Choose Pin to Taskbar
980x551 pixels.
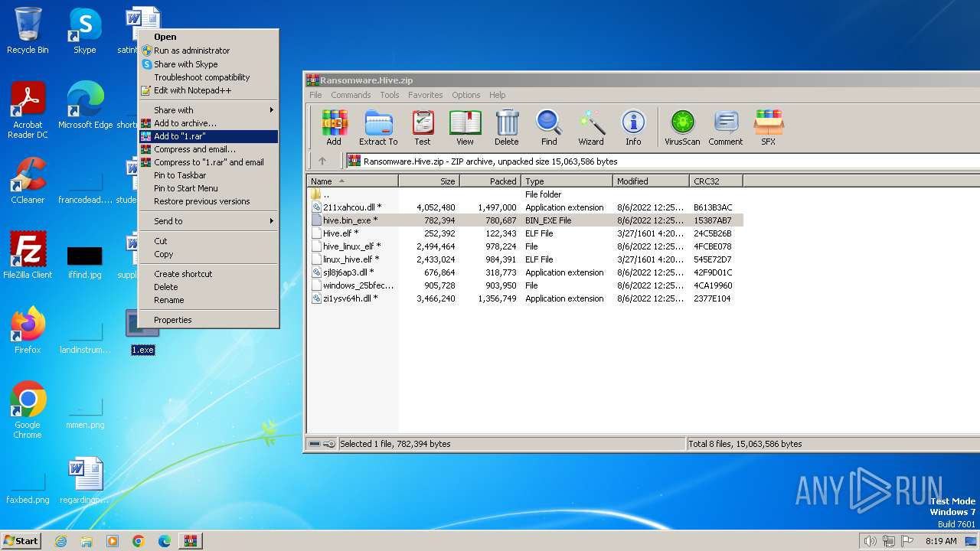[x=208, y=175]
